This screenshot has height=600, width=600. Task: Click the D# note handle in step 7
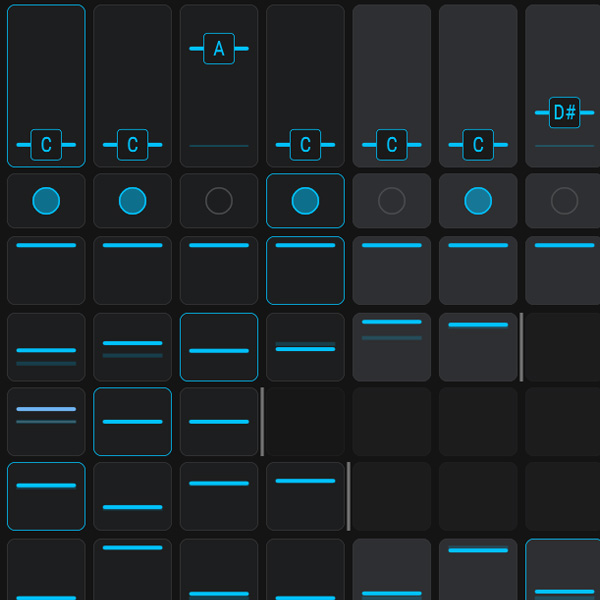coord(564,112)
